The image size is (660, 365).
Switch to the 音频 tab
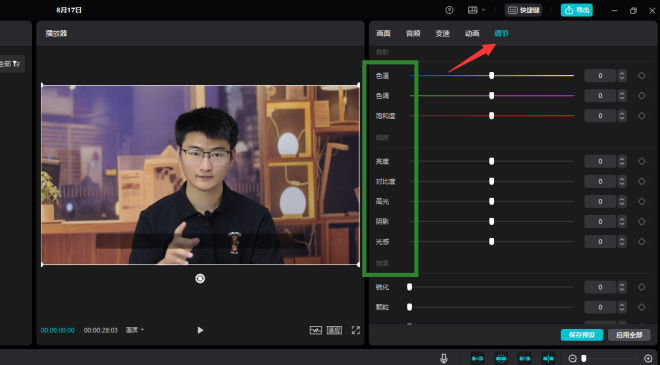coord(413,33)
